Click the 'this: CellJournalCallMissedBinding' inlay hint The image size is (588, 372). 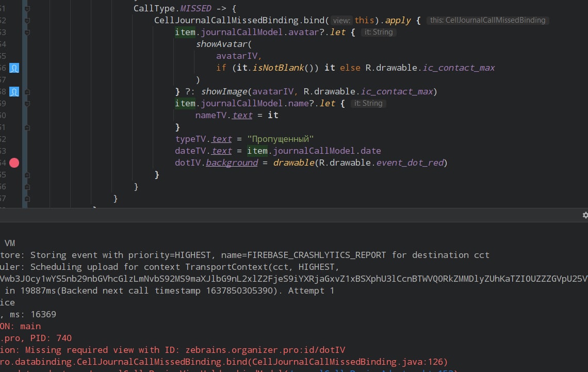(487, 20)
